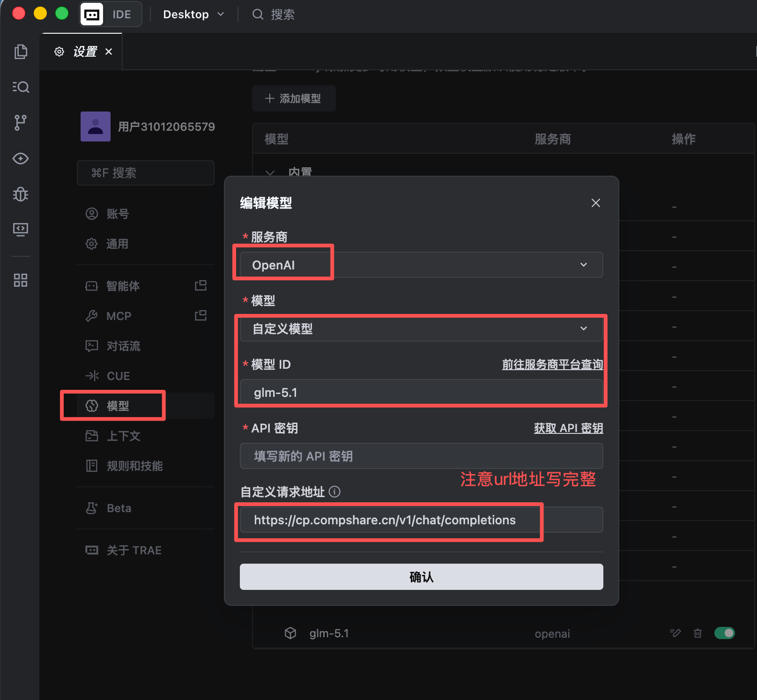Click the openai provider cell
757x700 pixels.
tap(552, 634)
